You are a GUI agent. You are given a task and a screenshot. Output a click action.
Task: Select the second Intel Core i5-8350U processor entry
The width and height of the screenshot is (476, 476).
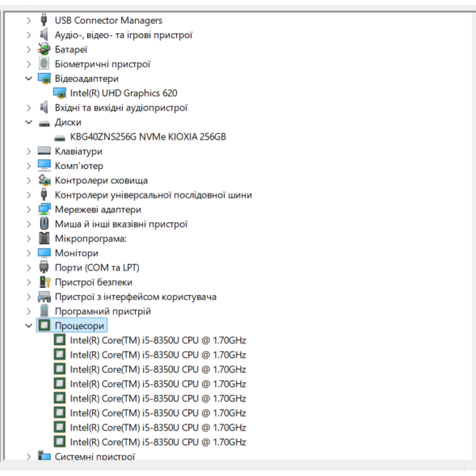click(x=158, y=355)
